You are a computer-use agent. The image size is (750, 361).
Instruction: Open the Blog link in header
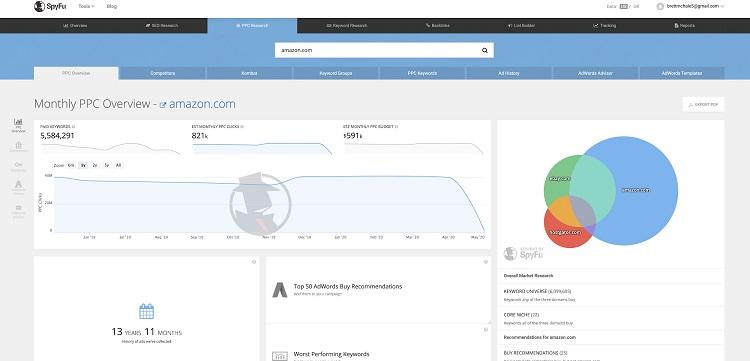[x=111, y=6]
